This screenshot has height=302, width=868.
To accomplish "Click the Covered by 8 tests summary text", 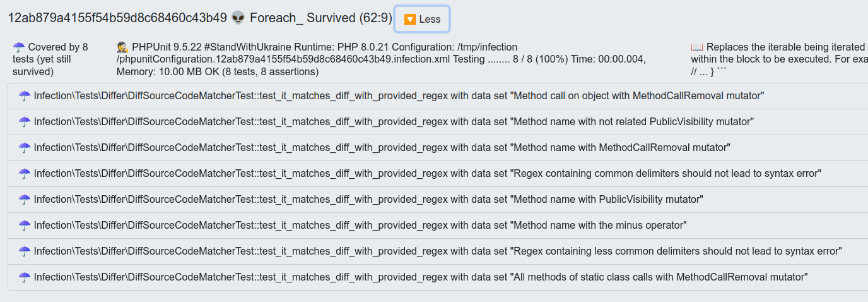I will (x=50, y=59).
